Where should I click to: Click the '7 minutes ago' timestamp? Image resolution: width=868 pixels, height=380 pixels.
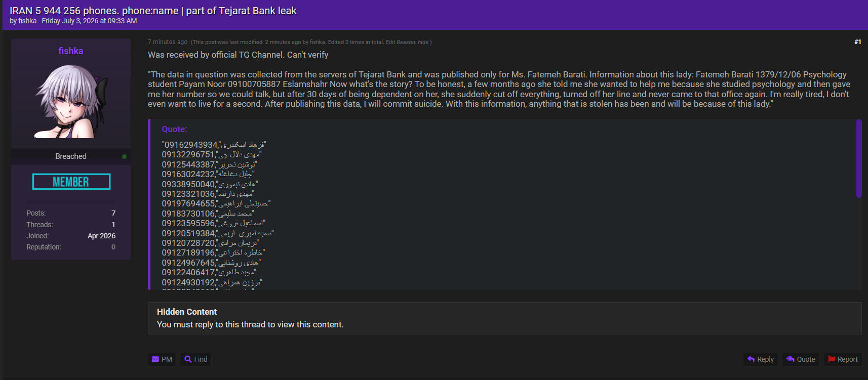pos(168,42)
